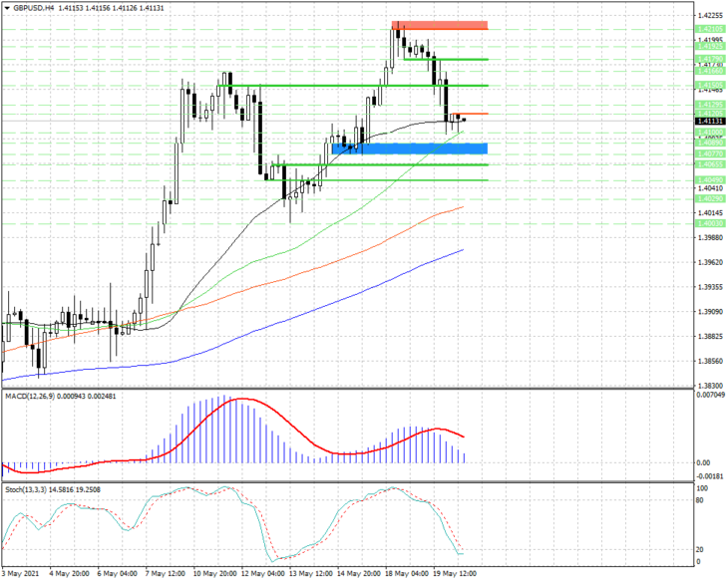Click the blue support zone rectangle
Screen dimensions: 728x582
coord(410,148)
